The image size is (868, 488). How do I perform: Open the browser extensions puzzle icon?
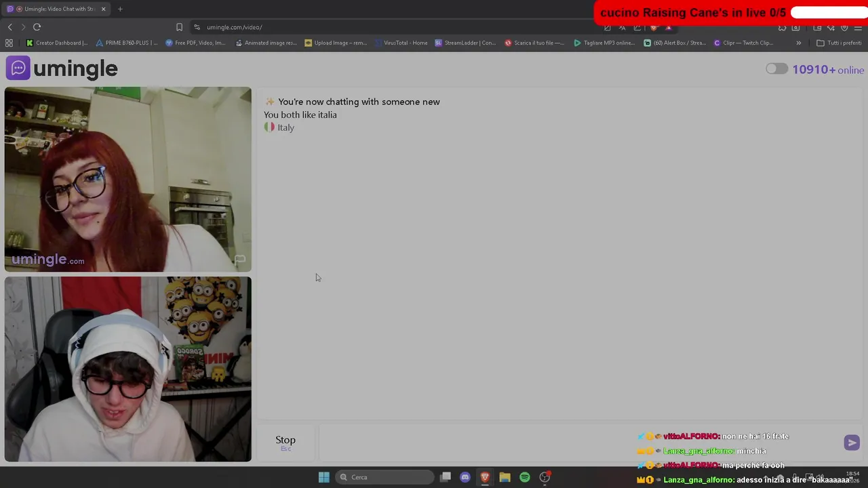783,27
